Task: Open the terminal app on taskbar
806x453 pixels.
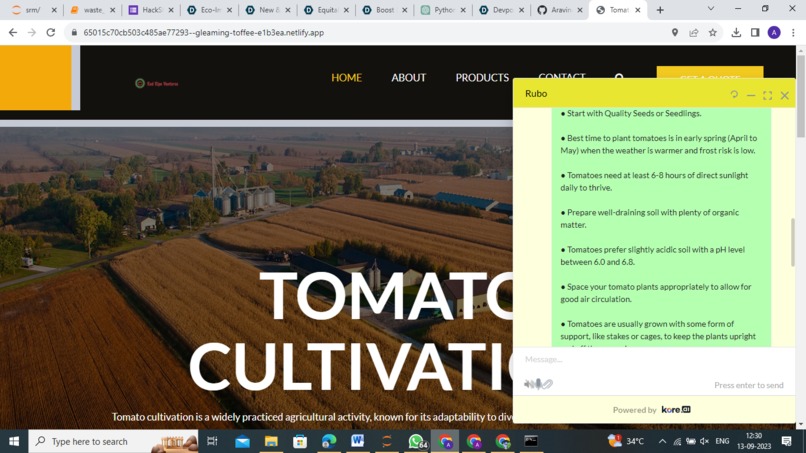Action: pos(530,441)
